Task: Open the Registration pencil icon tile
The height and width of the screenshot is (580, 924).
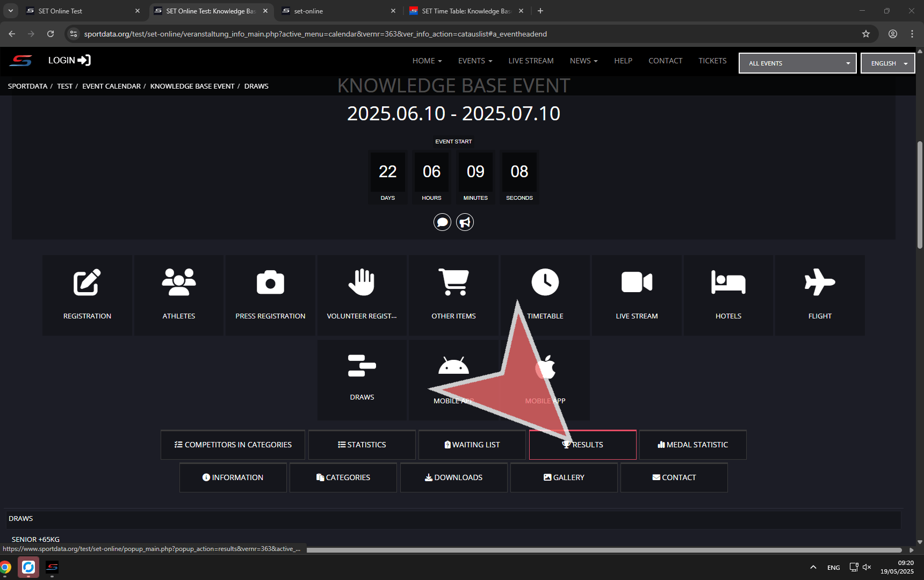Action: tap(87, 282)
